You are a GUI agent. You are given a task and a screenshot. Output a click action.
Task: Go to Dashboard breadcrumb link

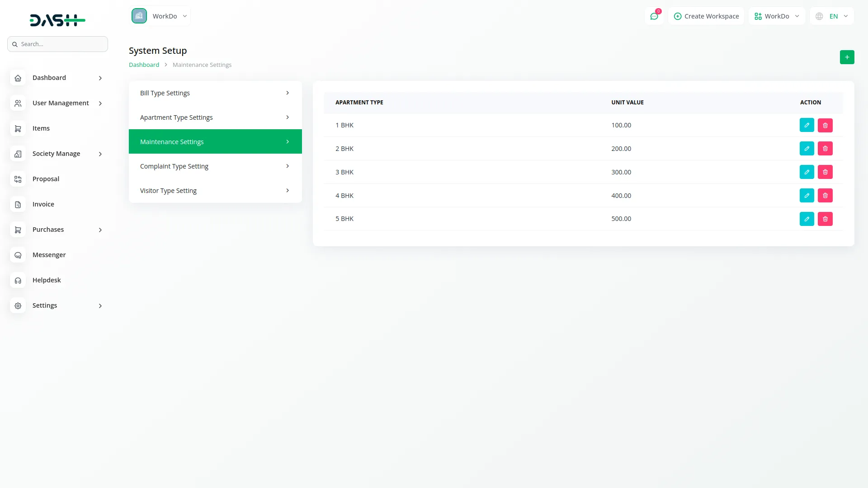pyautogui.click(x=144, y=65)
